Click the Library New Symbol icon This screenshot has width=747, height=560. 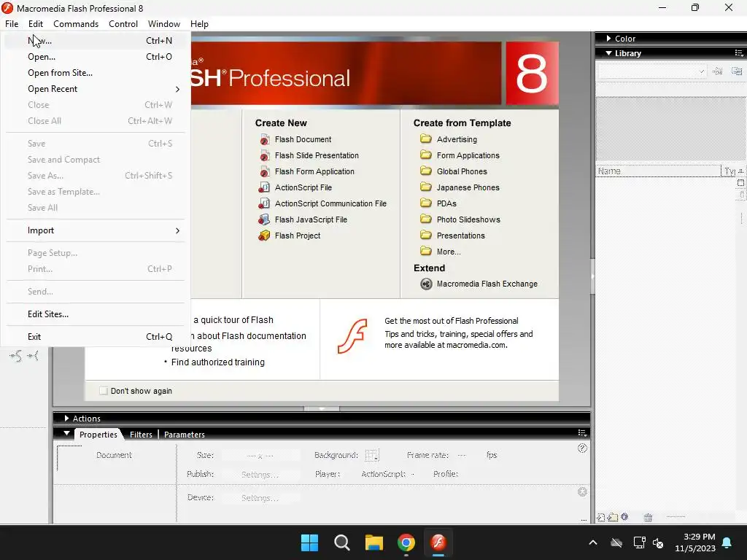[601, 517]
